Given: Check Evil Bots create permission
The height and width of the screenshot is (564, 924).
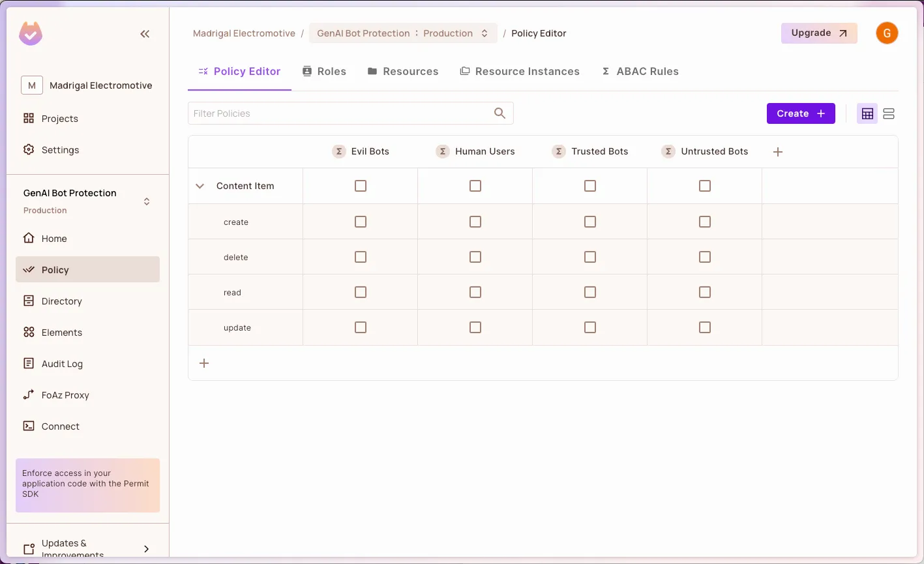Looking at the screenshot, I should click(361, 222).
